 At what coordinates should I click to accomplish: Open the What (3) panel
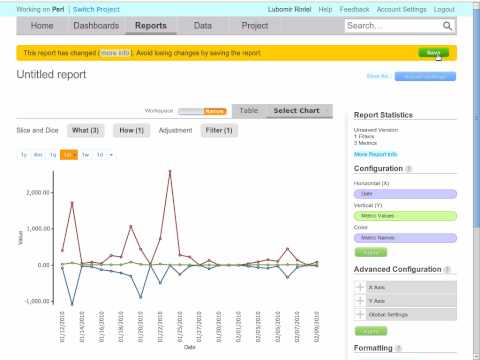[x=85, y=130]
